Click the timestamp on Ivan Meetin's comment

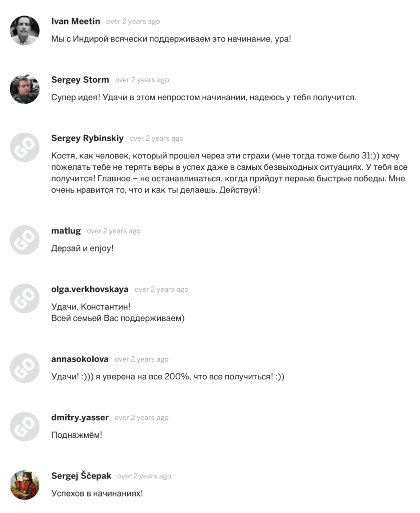point(133,22)
